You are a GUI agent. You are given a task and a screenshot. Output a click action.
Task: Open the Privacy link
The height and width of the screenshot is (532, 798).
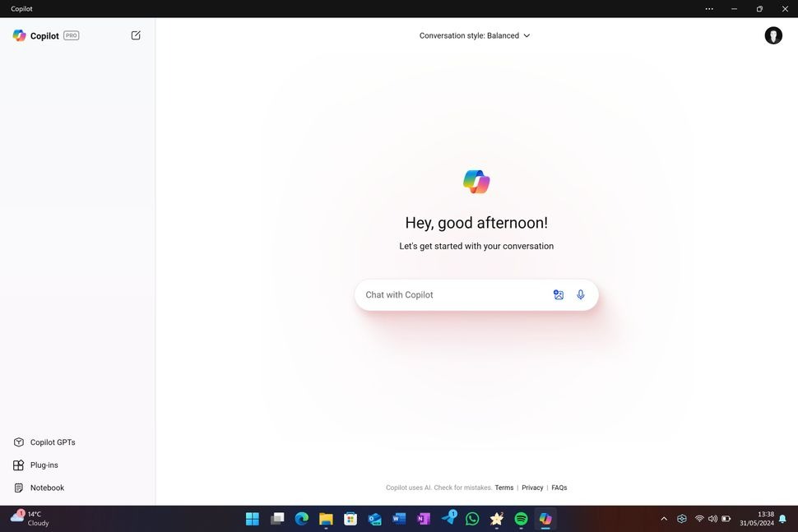tap(532, 488)
